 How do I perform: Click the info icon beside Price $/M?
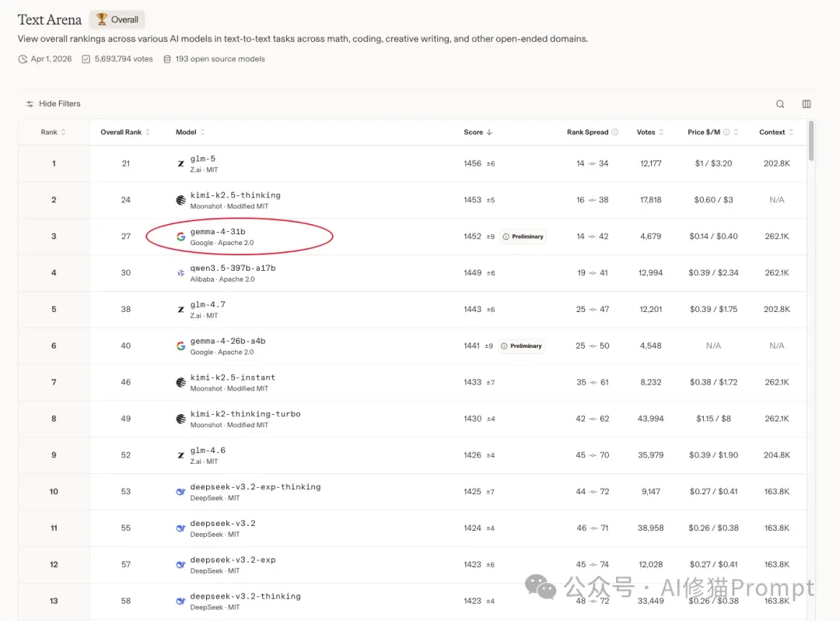point(727,132)
